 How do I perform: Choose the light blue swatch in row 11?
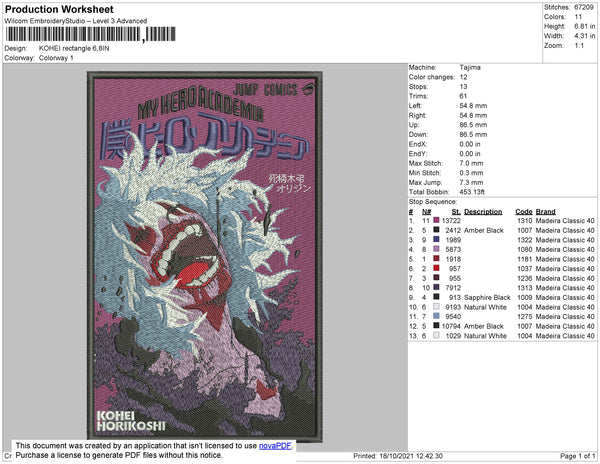pos(436,316)
